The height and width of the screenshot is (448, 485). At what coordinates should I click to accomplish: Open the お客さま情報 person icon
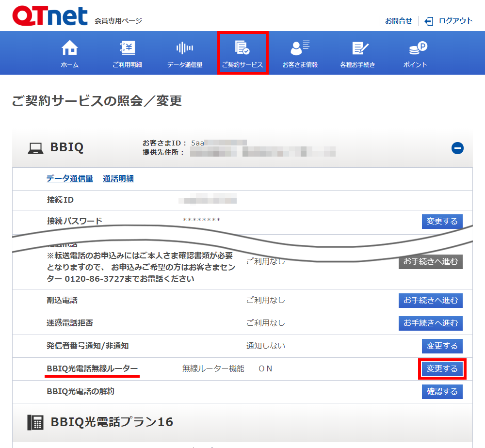[300, 48]
